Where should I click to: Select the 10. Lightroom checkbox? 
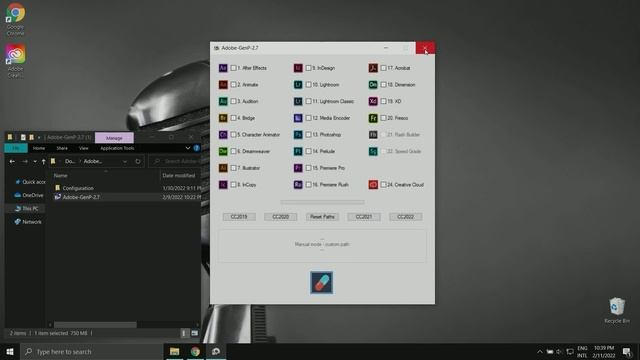coord(309,85)
